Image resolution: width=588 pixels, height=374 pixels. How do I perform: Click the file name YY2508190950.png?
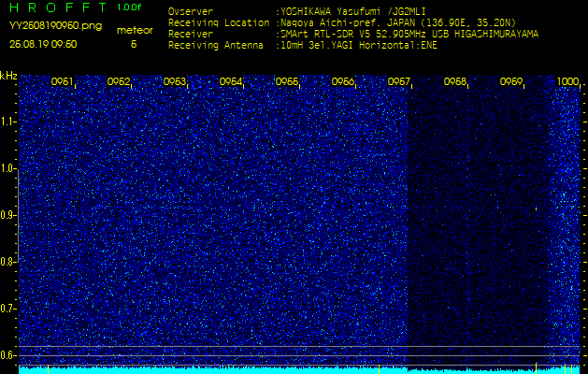[55, 26]
